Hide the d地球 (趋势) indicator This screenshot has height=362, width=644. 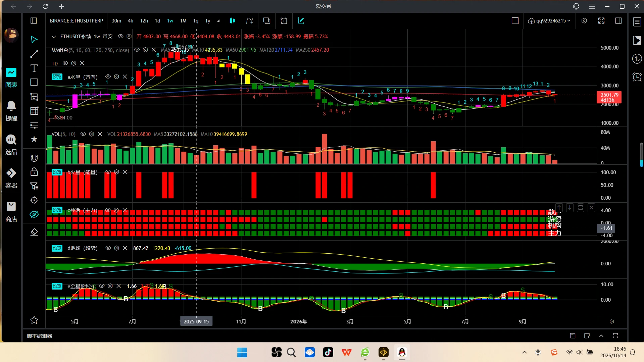click(x=108, y=248)
